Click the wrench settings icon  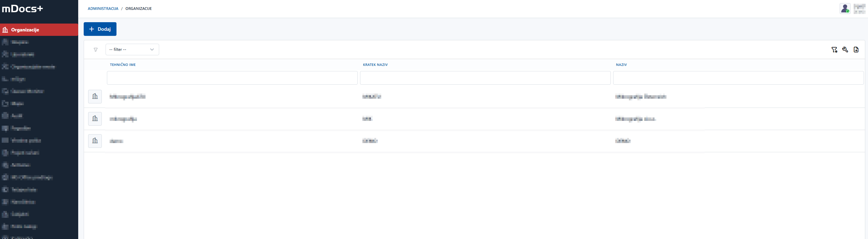[x=845, y=50]
